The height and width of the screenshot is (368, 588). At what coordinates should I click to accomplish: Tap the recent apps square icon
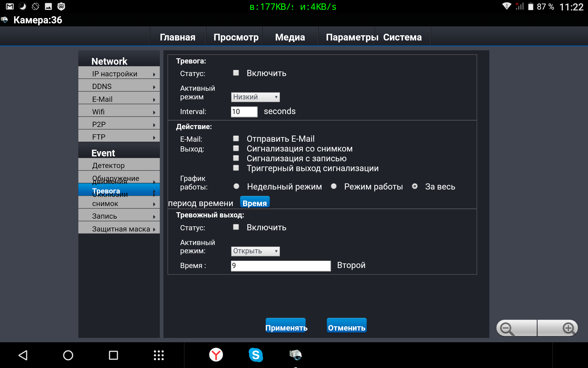(x=113, y=355)
